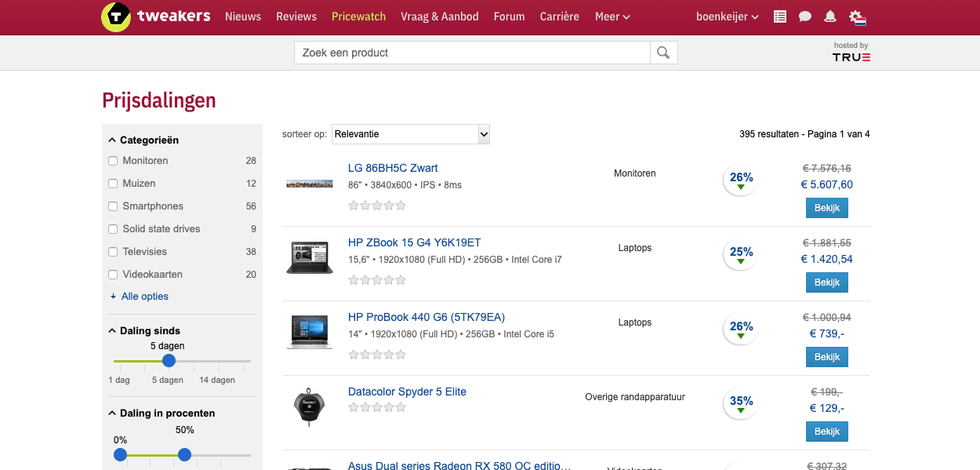Open the LG 86BH5C Zwart product link

pyautogui.click(x=392, y=168)
